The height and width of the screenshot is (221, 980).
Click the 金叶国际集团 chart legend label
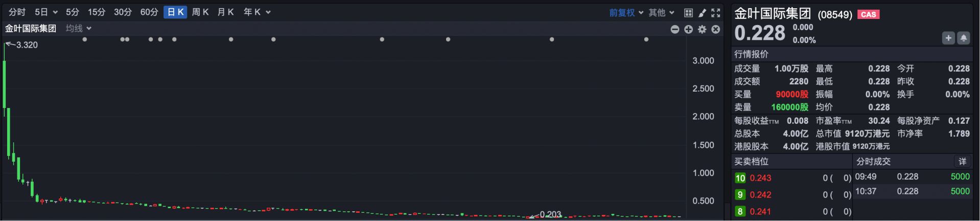31,29
